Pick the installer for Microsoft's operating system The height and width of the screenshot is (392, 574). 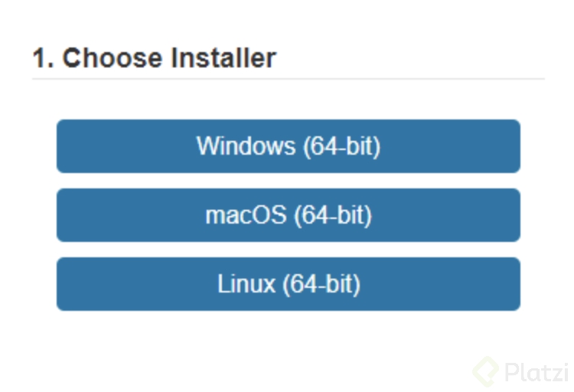[x=288, y=146]
